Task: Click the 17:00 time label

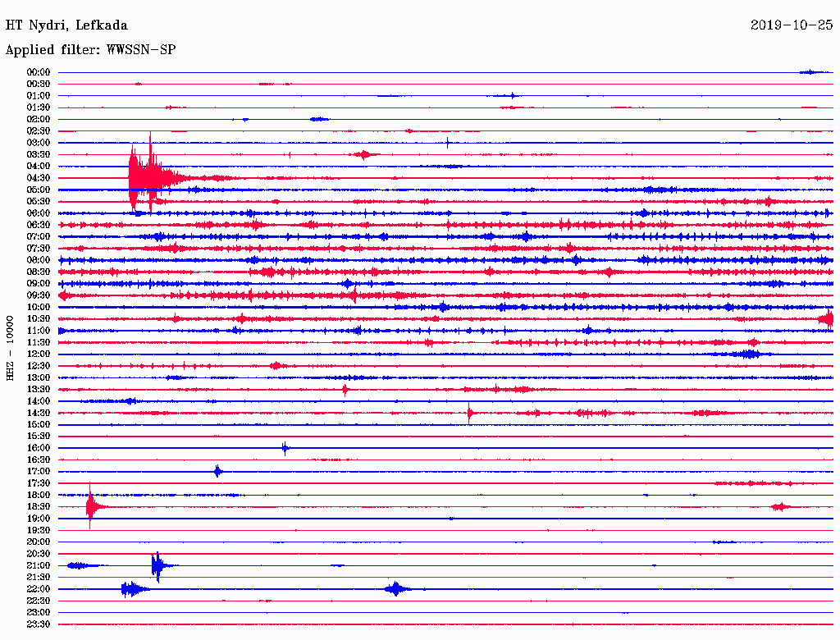Action: pos(38,471)
